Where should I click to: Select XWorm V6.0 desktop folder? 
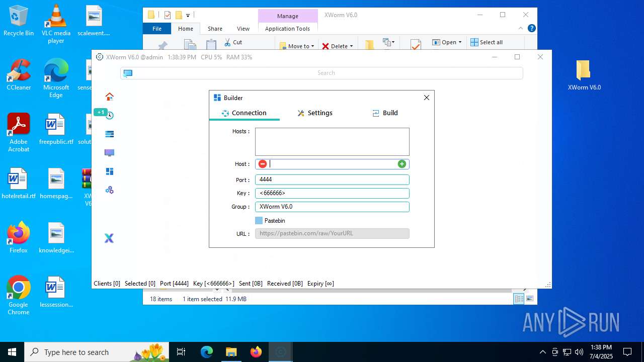(584, 75)
